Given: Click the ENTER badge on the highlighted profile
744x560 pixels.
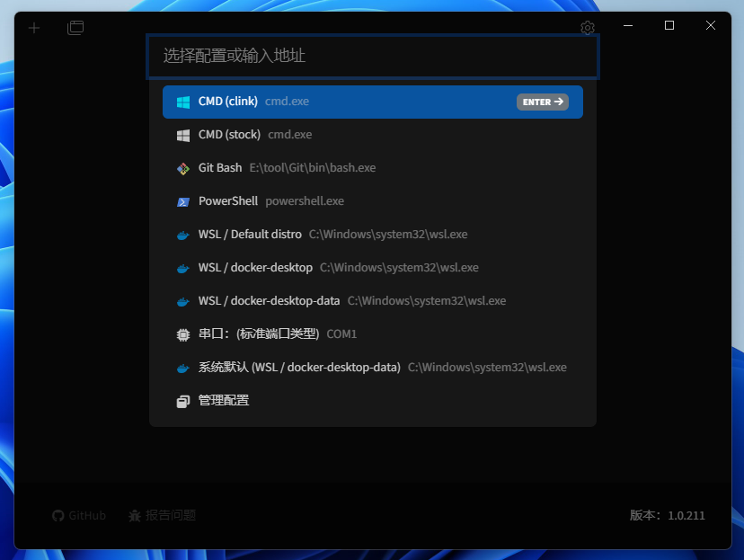Looking at the screenshot, I should click(x=543, y=102).
